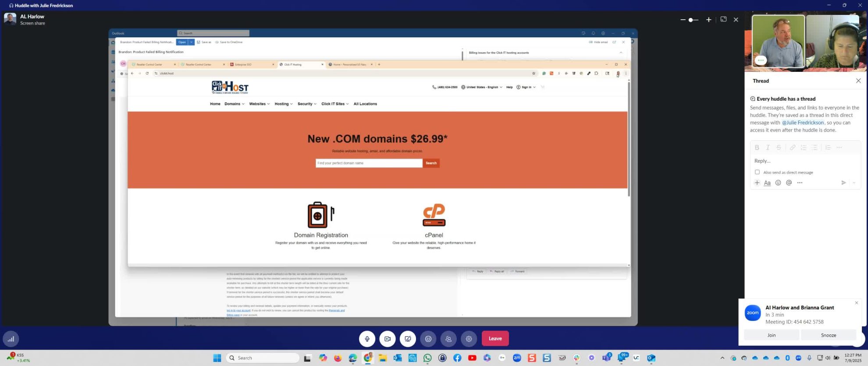
Task: Open the Home menu item on Click IT Host
Action: tap(215, 104)
